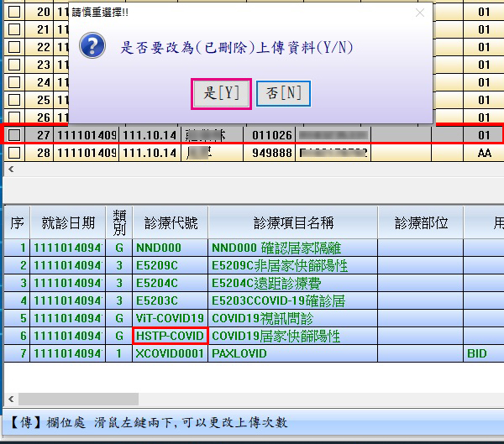The image size is (504, 444).
Task: Decline with the 否[N] button
Action: tap(283, 94)
